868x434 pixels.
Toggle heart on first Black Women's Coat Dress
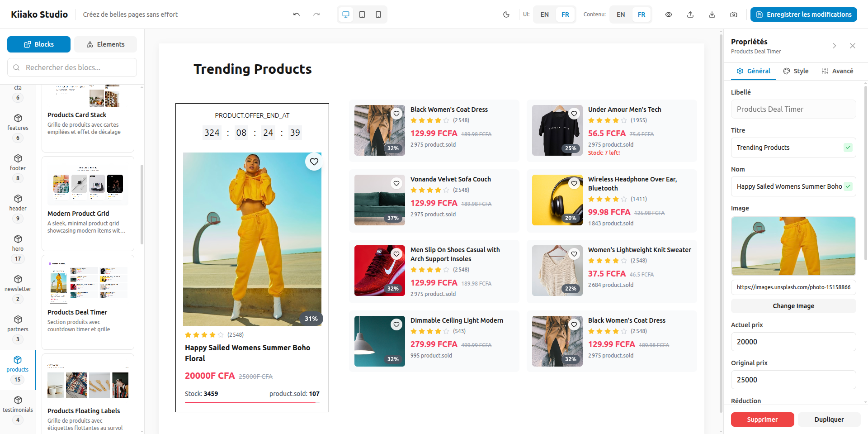point(396,114)
